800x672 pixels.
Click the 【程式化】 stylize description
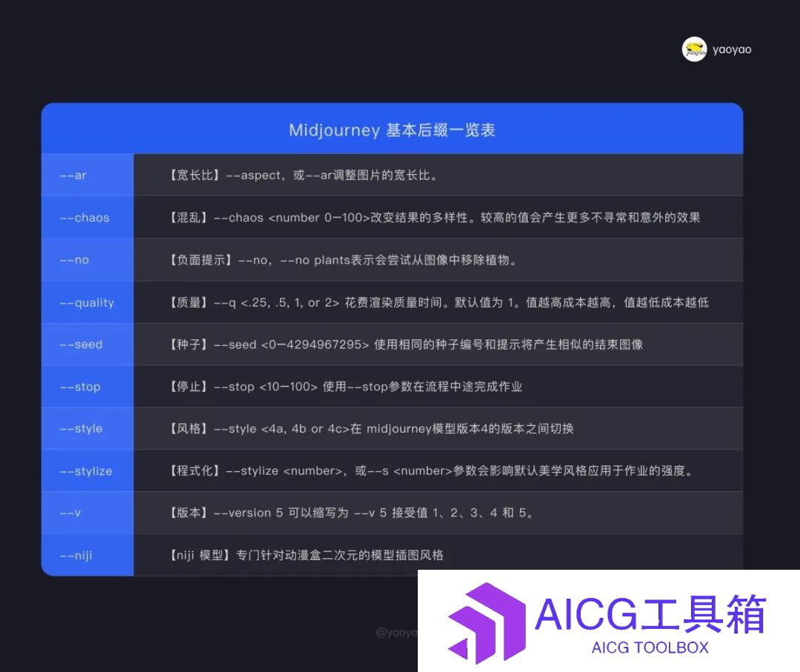pyautogui.click(x=432, y=470)
